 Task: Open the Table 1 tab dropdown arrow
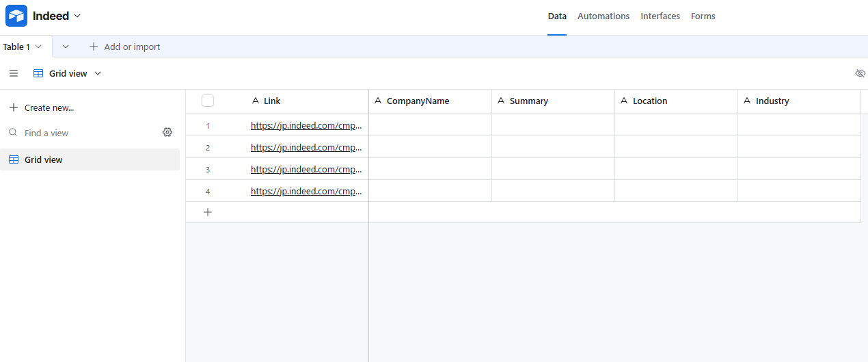tap(38, 47)
